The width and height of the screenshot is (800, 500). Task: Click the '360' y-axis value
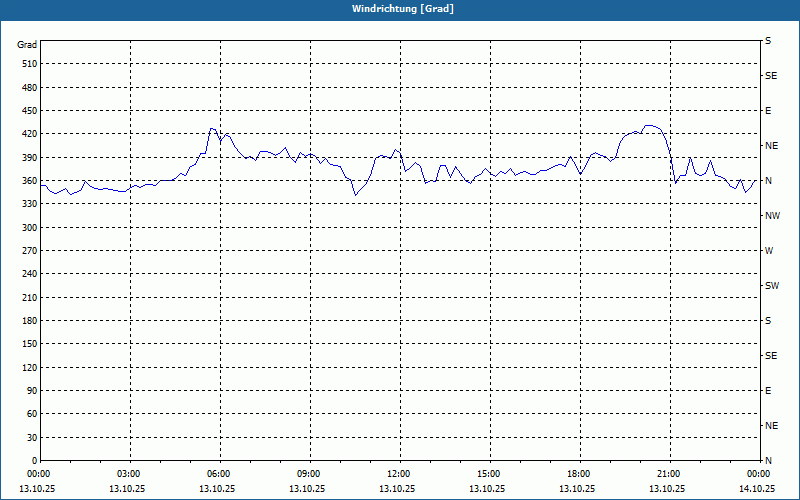click(30, 181)
